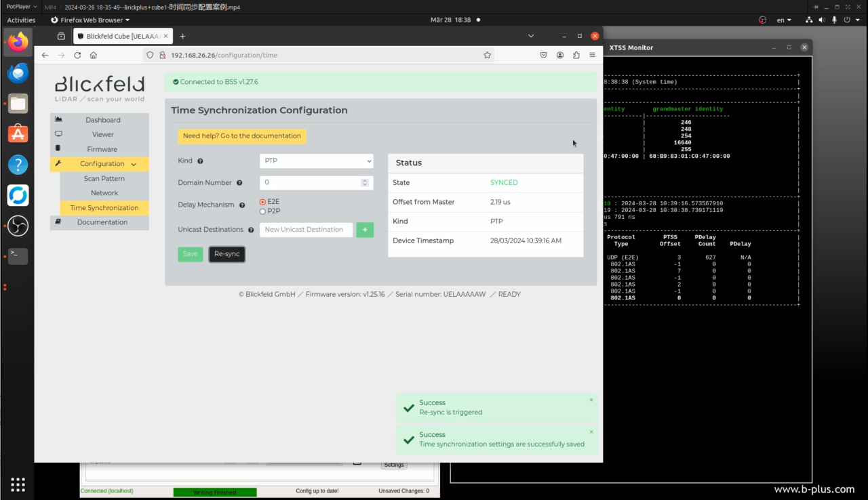Click the address bar showing 192.168.26.26
Screen dimensions: 868x500
pyautogui.click(x=317, y=56)
